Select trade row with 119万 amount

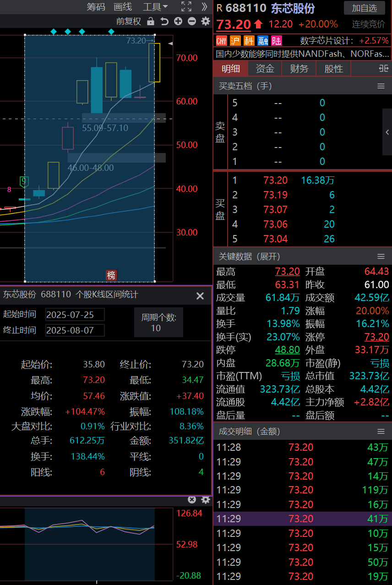click(x=302, y=490)
